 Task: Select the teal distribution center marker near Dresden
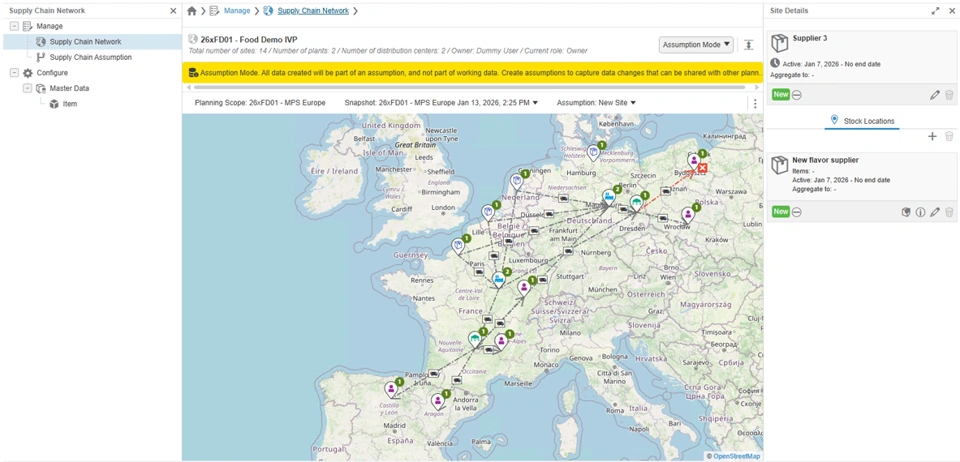636,203
